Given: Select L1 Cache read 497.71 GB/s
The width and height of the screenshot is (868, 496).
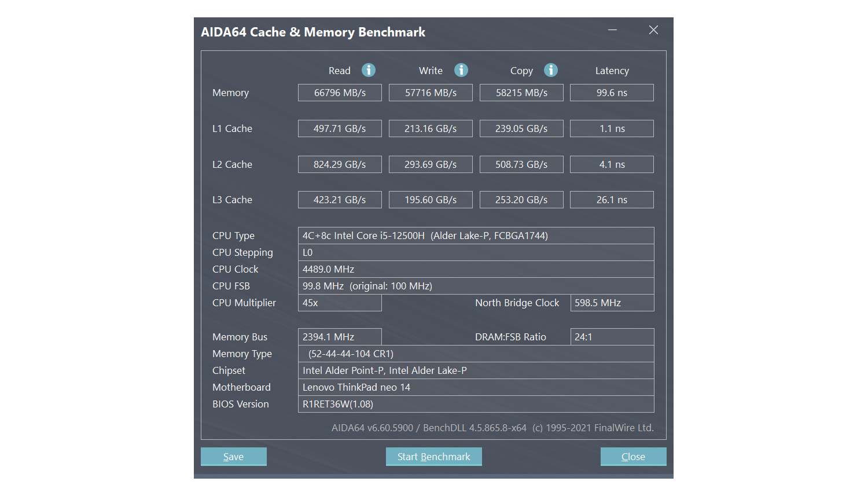Looking at the screenshot, I should [x=340, y=128].
